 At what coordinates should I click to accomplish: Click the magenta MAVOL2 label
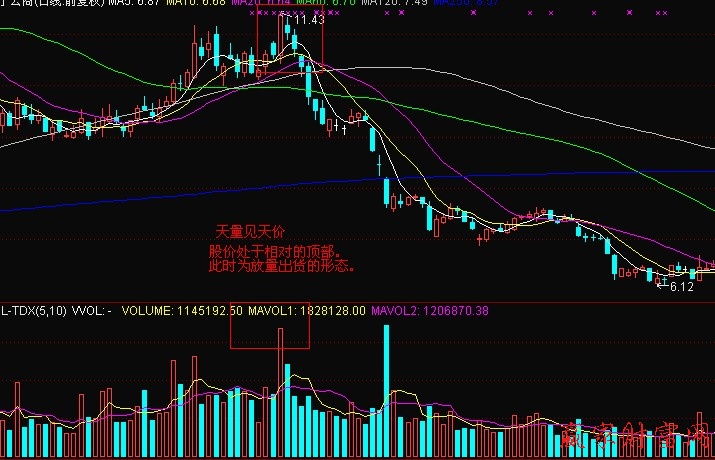point(429,311)
